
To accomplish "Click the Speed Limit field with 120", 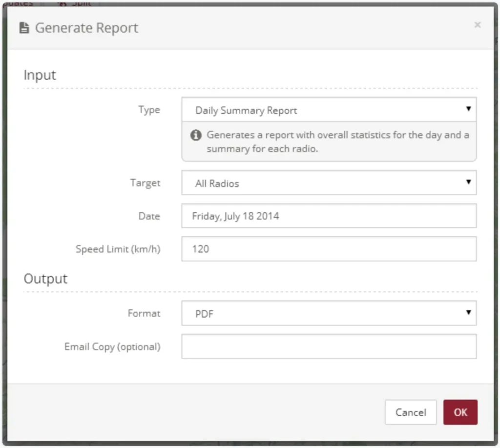I will [x=329, y=249].
